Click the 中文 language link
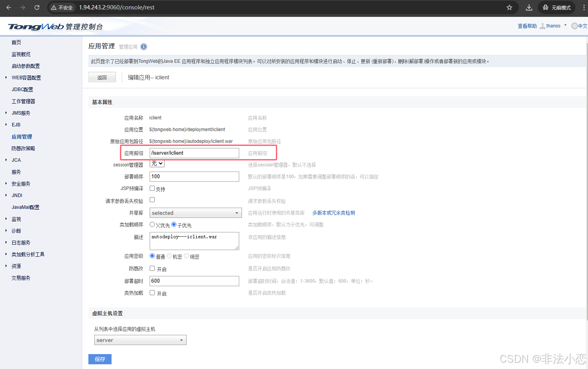 (x=583, y=26)
